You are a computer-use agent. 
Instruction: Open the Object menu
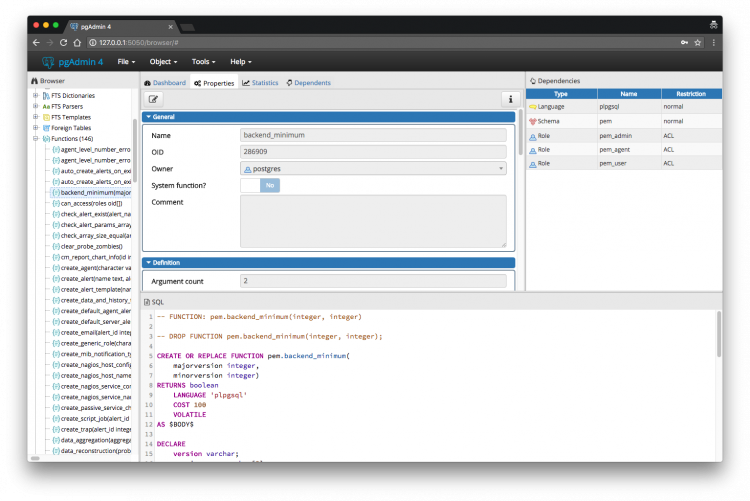[x=163, y=62]
